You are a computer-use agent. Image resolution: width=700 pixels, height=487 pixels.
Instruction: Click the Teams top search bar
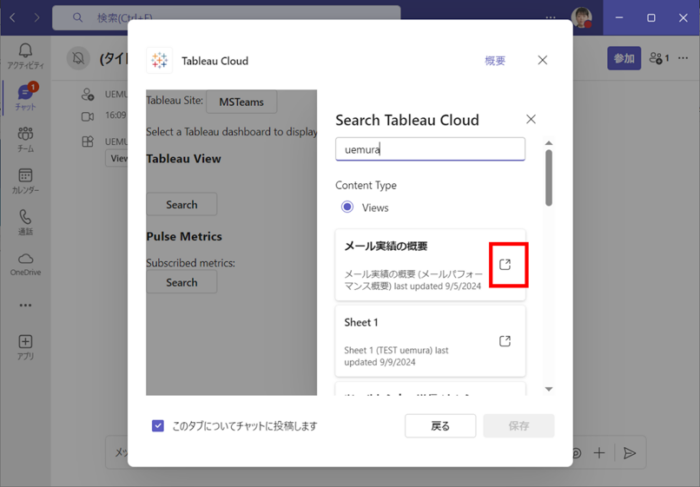tap(226, 18)
